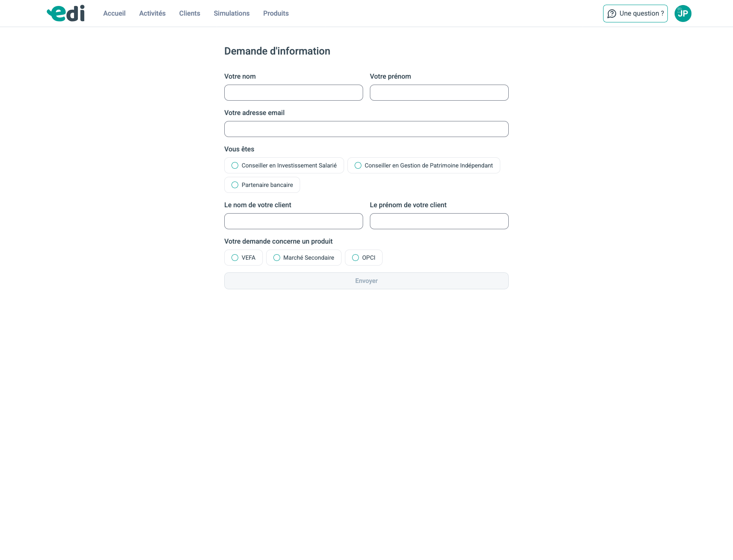733x560 pixels.
Task: Open the Simulations page
Action: point(231,14)
